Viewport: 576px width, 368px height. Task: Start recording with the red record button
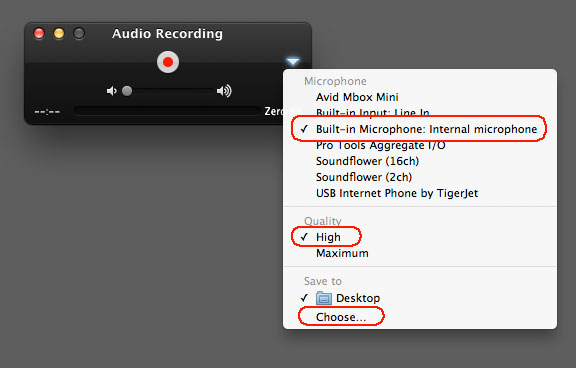click(x=168, y=62)
